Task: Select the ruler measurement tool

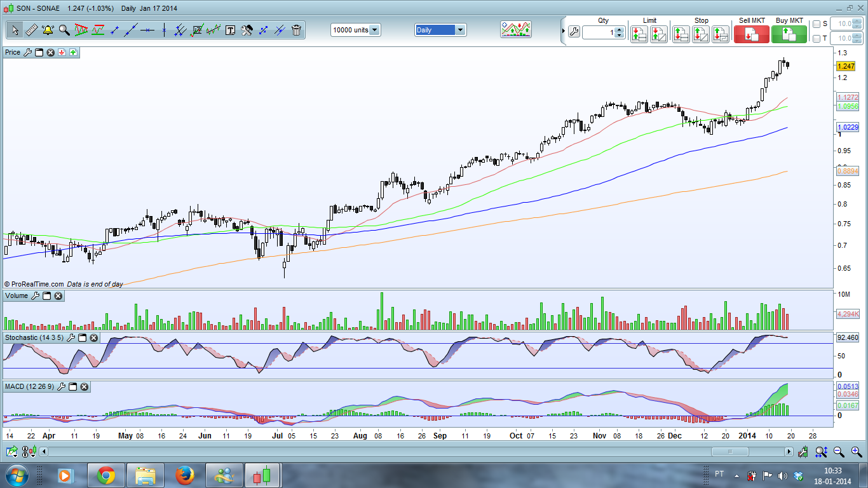Action: coord(31,30)
